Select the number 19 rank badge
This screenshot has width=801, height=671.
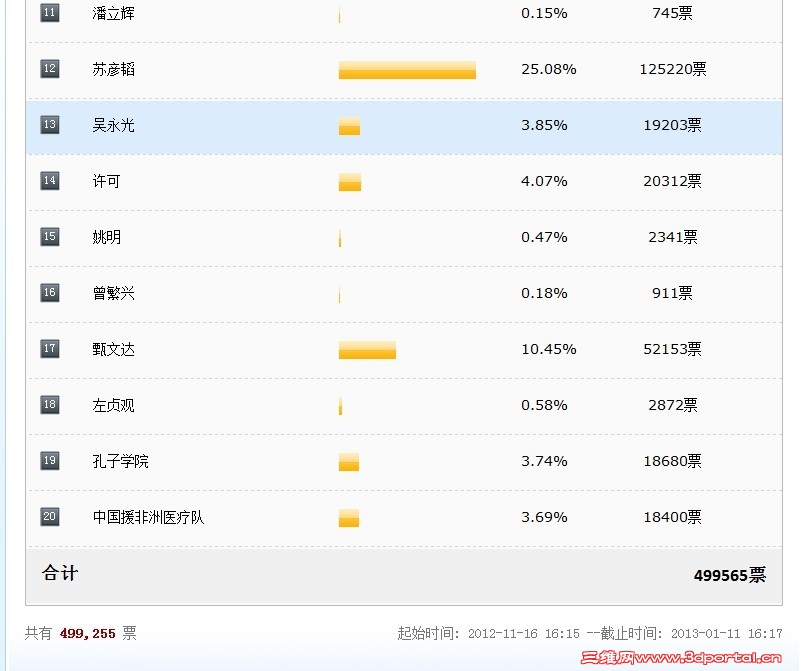(x=50, y=461)
